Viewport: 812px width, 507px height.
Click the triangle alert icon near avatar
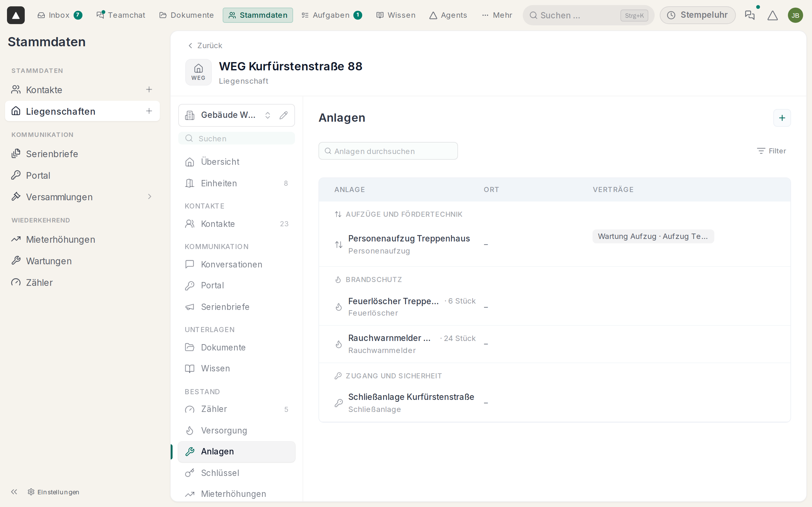point(772,15)
